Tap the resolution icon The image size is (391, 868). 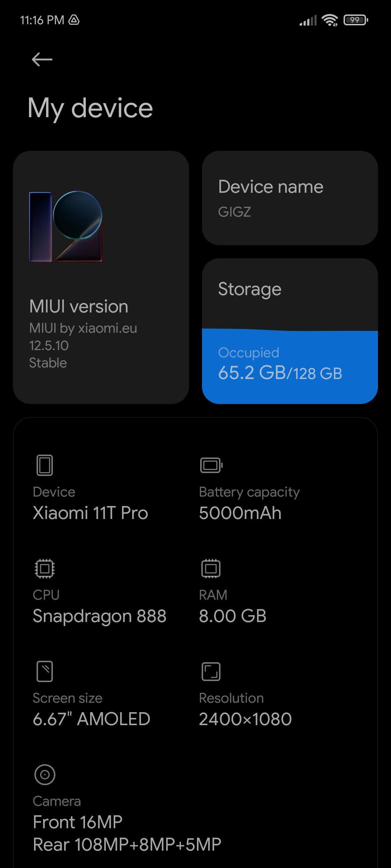pyautogui.click(x=211, y=672)
